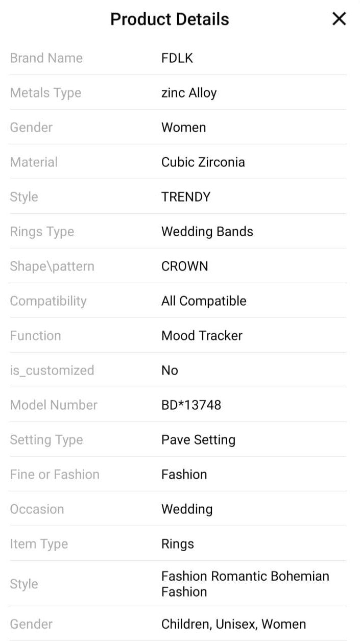Click the is_customized label
Viewport: 360px width, 644px height.
point(52,370)
